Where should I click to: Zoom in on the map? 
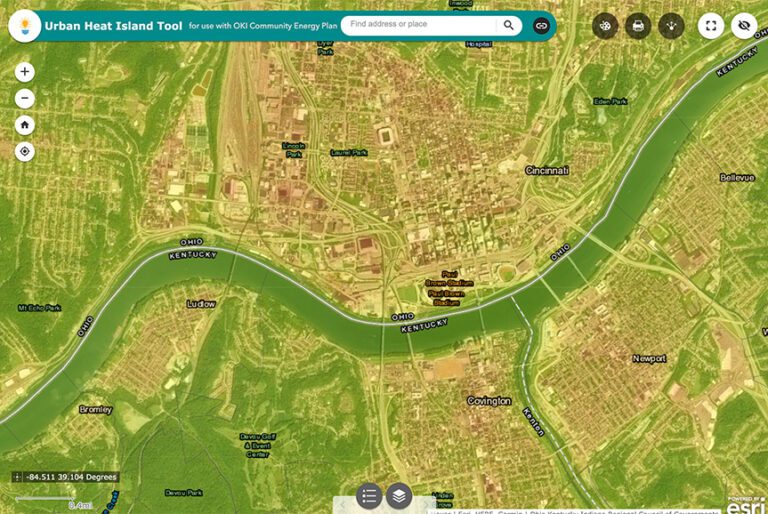[x=25, y=72]
